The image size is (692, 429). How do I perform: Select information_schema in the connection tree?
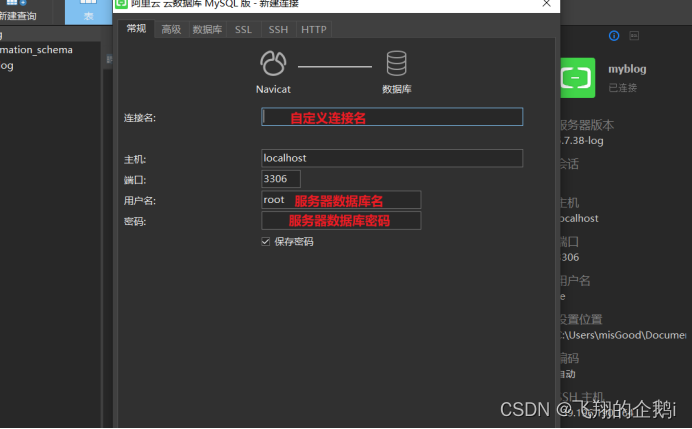point(36,50)
